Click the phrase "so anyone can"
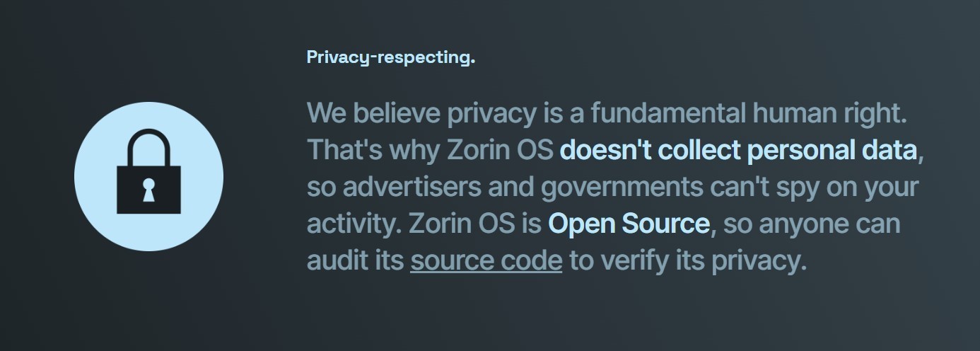The image size is (980, 351). 812,224
